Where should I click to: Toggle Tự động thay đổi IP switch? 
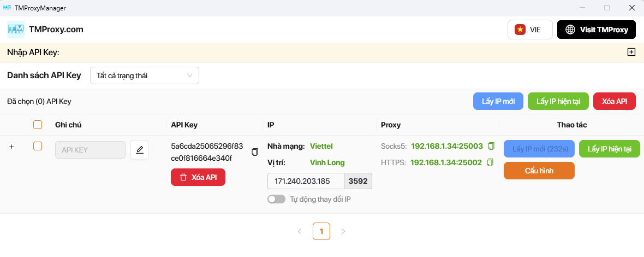point(276,200)
